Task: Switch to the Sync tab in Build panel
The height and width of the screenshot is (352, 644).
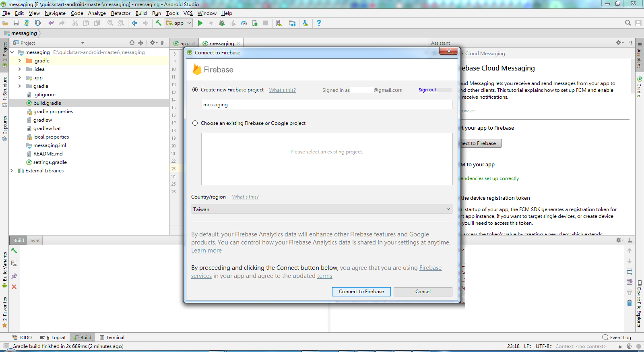Action: [35, 240]
